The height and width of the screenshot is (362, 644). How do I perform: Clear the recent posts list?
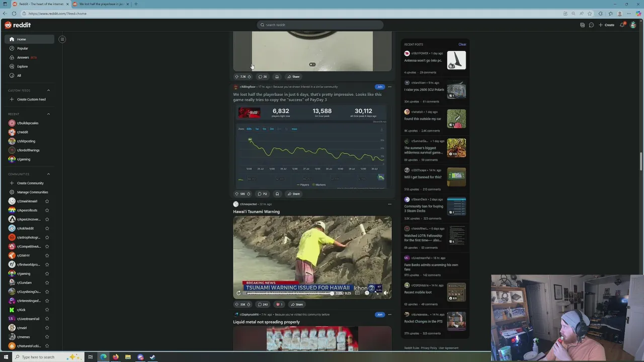point(462,44)
